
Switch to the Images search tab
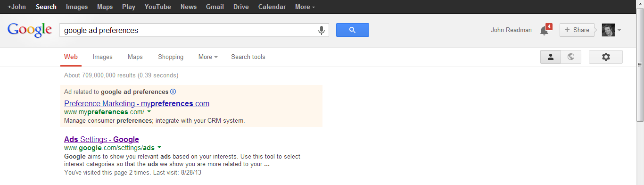[x=103, y=57]
